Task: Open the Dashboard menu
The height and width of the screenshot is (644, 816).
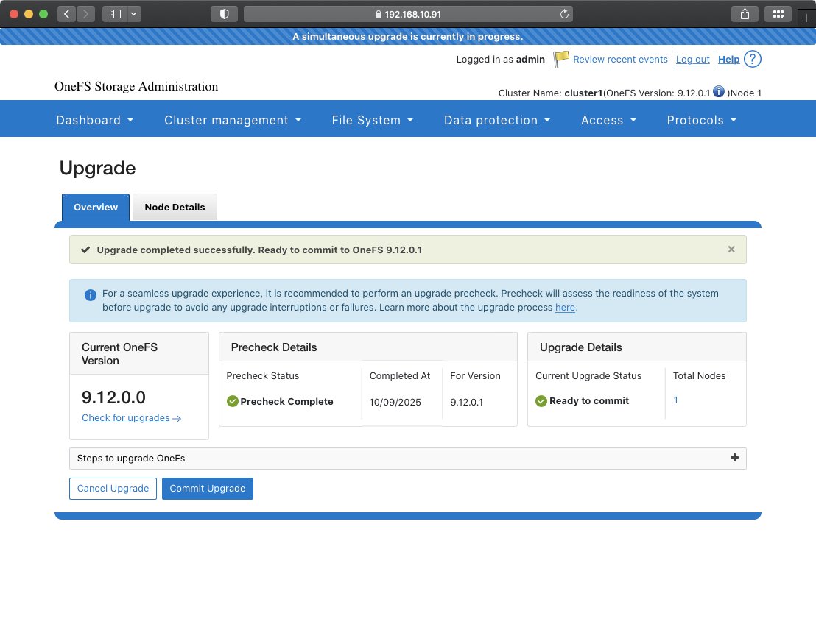Action: 94,119
